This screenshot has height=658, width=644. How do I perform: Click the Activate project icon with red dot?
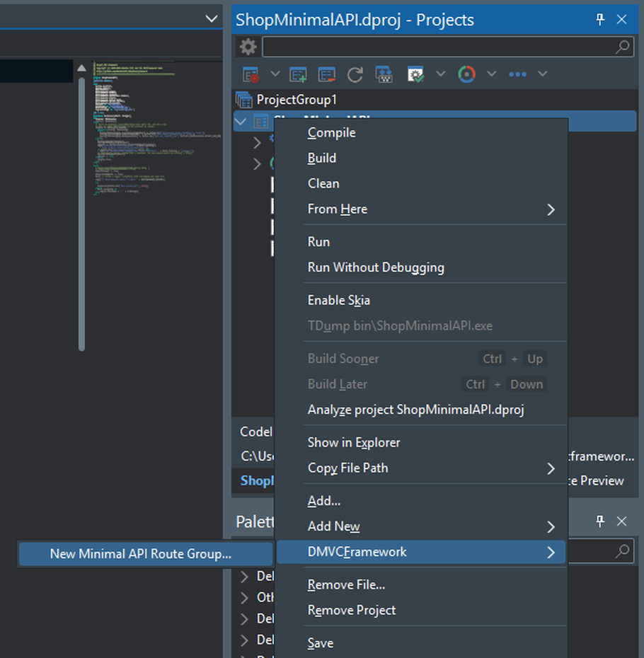click(x=251, y=74)
